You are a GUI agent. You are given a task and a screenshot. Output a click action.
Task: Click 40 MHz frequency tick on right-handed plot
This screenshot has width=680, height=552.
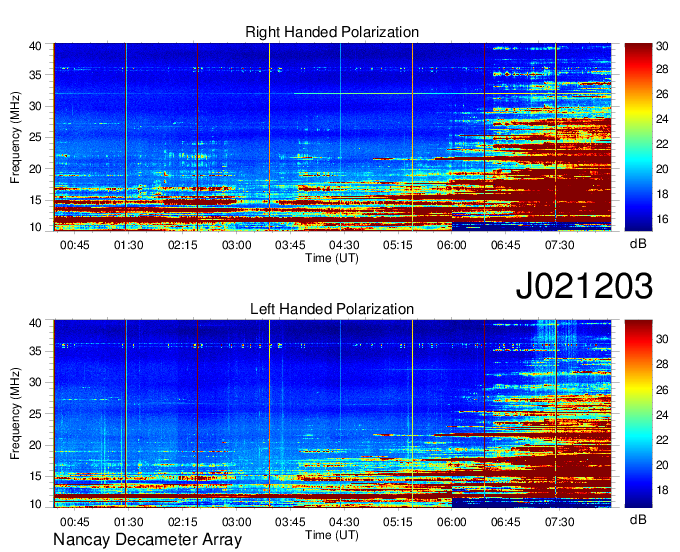[35, 46]
